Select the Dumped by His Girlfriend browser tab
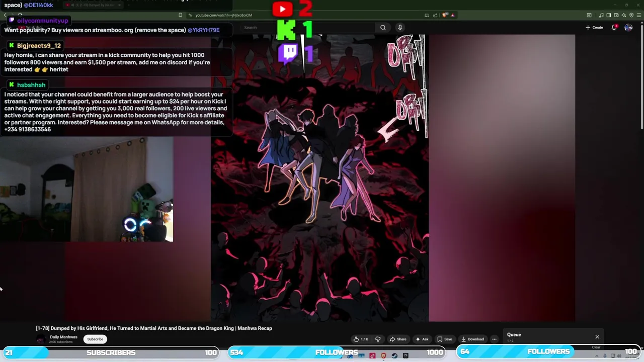The image size is (644, 362). [x=93, y=5]
